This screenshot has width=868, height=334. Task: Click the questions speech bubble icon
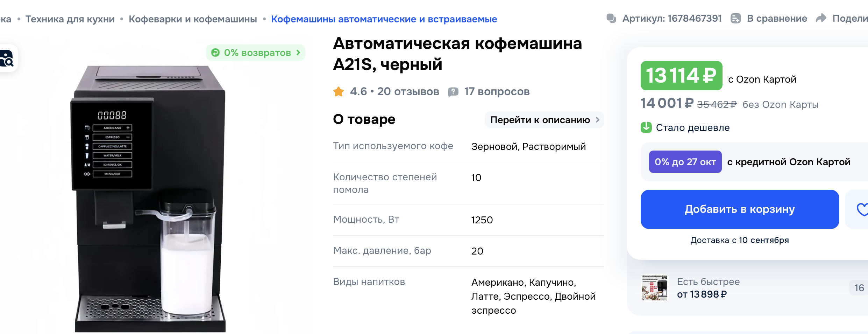pos(453,92)
